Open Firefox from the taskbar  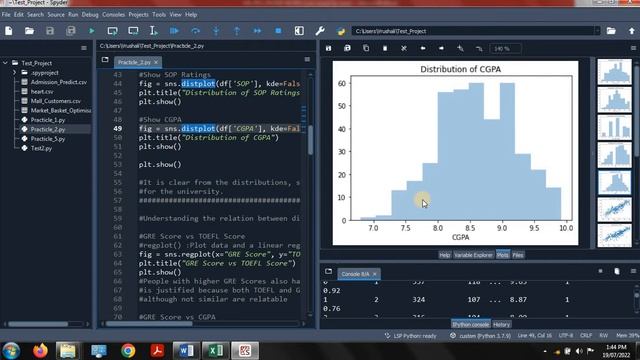40,351
